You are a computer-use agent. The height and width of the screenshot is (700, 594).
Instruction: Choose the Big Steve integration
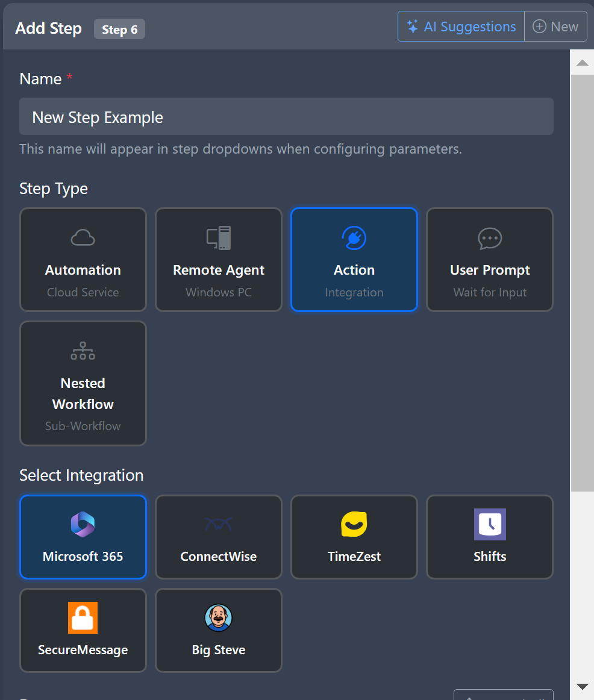coord(219,630)
